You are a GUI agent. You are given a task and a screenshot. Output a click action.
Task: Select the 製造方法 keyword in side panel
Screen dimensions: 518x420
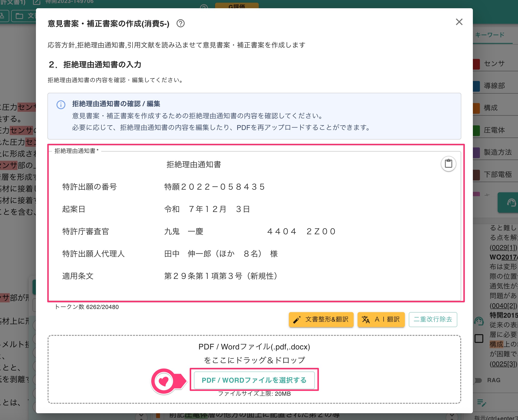coord(498,152)
